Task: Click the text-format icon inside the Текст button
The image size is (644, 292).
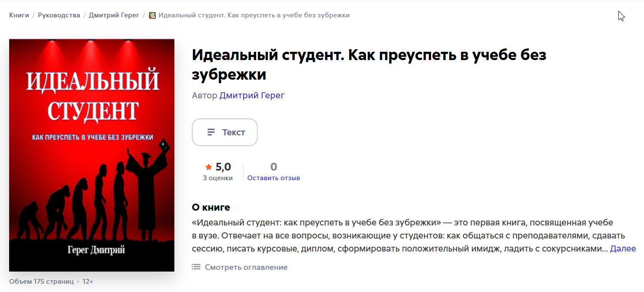Action: tap(210, 132)
